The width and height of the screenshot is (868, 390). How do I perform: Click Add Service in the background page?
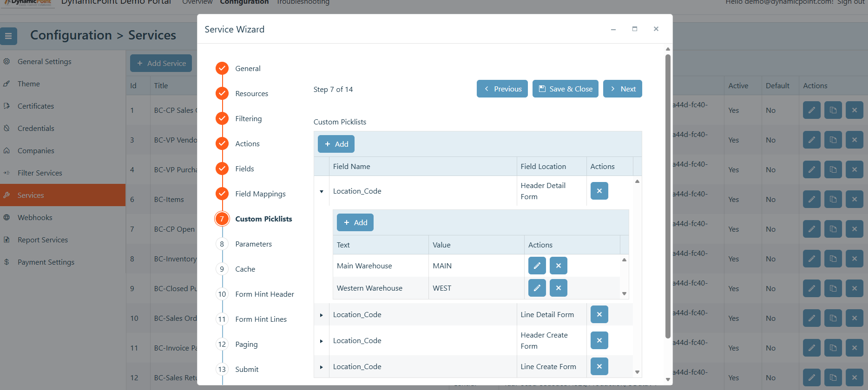click(x=161, y=63)
